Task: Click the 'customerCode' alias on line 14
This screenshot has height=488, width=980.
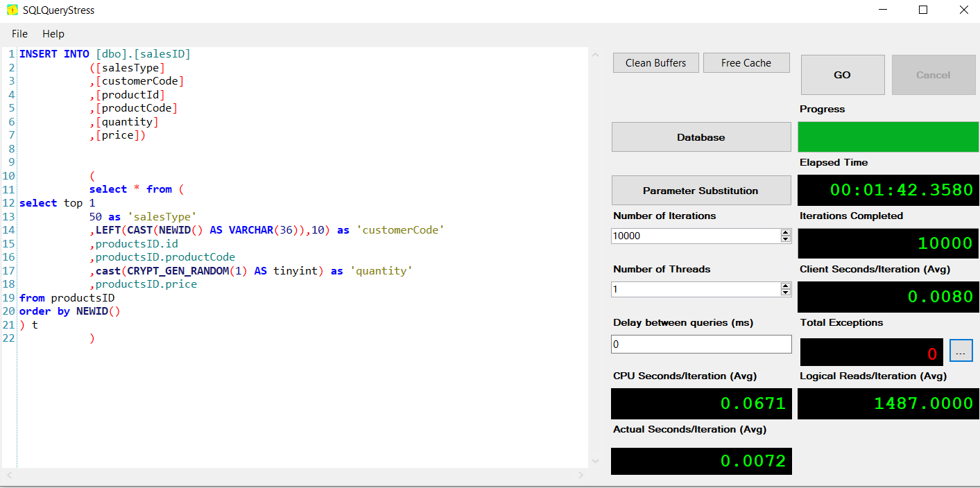Action: (400, 230)
